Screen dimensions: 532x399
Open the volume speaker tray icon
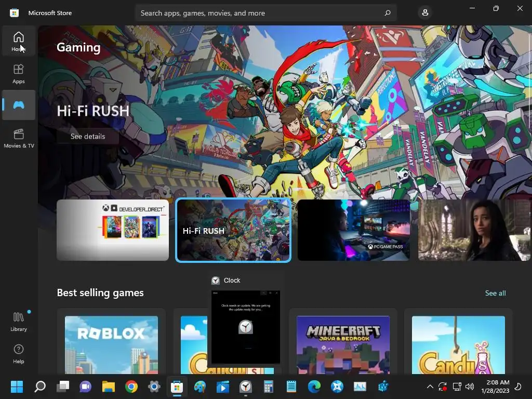(x=470, y=387)
